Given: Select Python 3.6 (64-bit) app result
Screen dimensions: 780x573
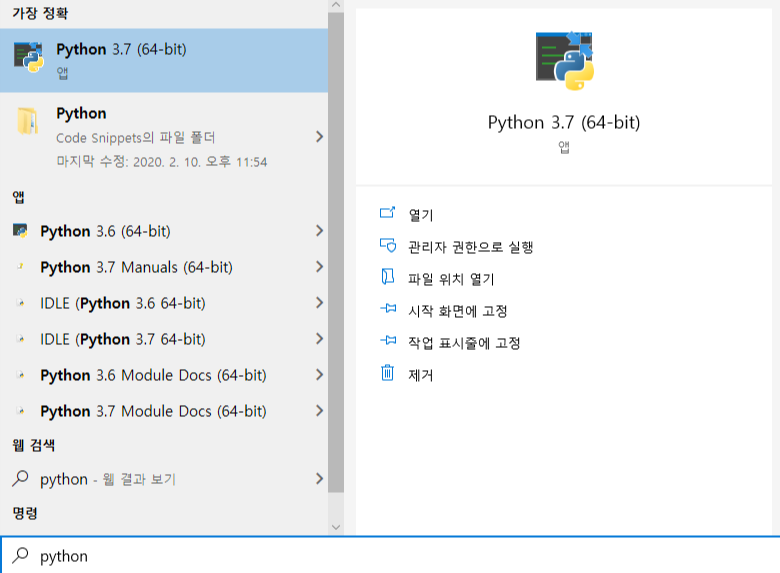Looking at the screenshot, I should (164, 231).
